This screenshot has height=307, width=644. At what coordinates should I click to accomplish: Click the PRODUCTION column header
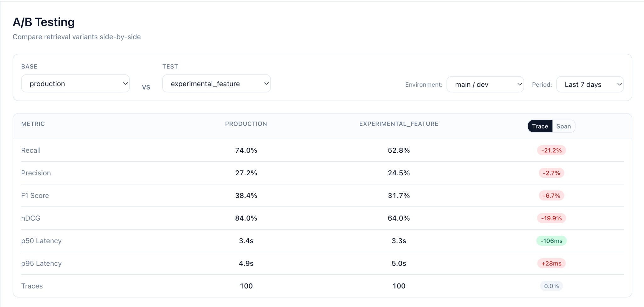click(246, 124)
